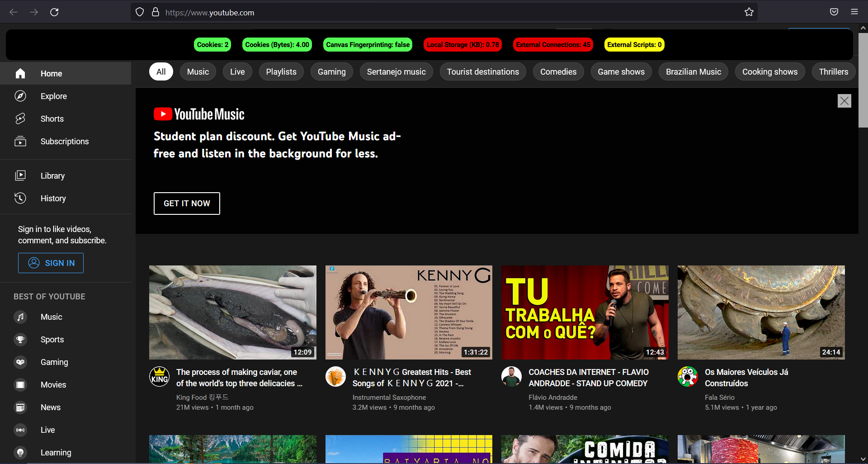Viewport: 868px width, 464px height.
Task: Select the Tourist destinations chip
Action: (483, 71)
